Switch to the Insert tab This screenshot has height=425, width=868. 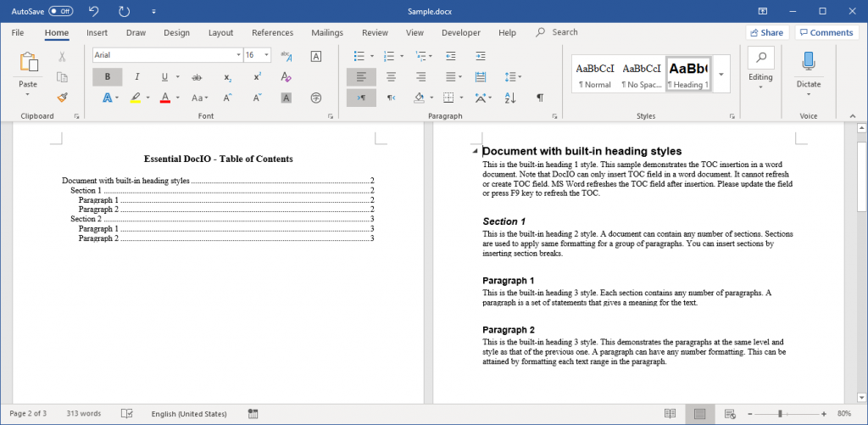coord(97,32)
